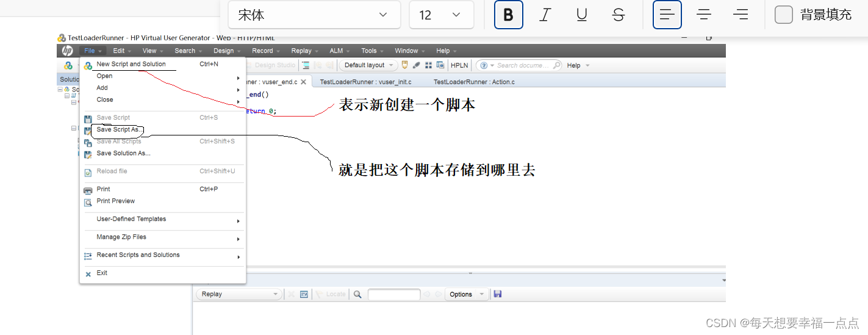Set text alignment to center
This screenshot has width=868, height=335.
click(x=704, y=15)
